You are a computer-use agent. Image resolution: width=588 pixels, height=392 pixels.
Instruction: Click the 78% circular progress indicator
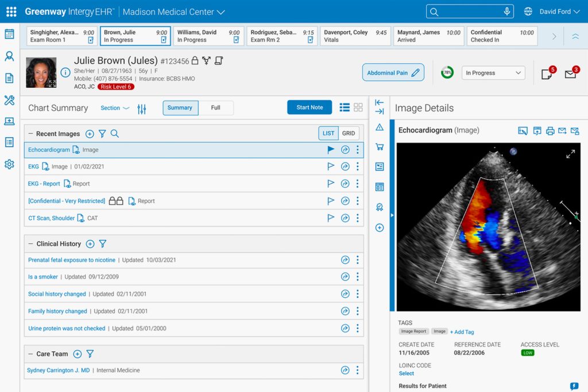447,73
